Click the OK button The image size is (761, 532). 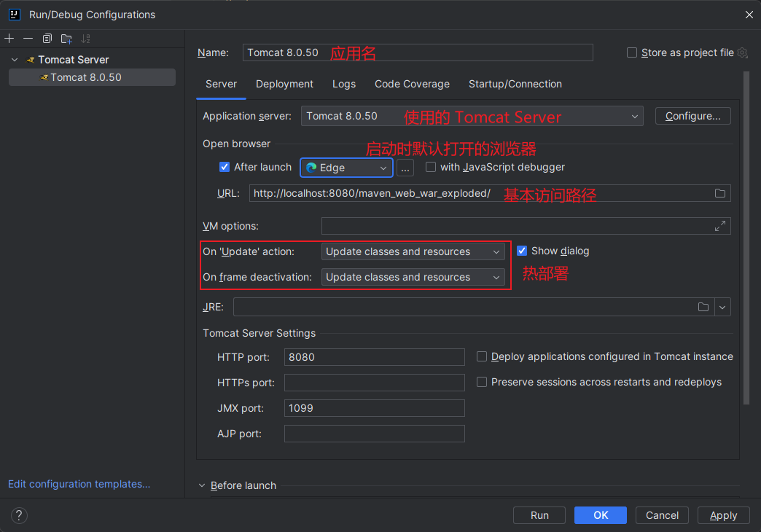point(601,515)
